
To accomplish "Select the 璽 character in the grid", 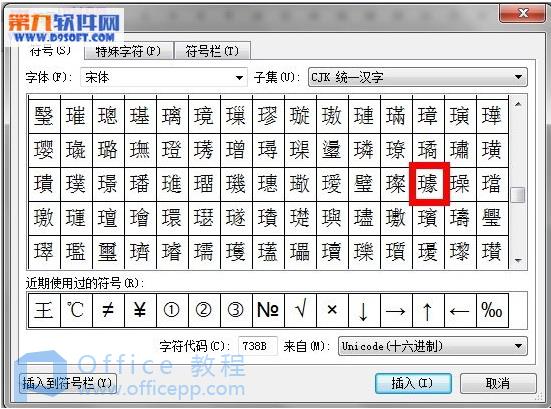I will [108, 252].
